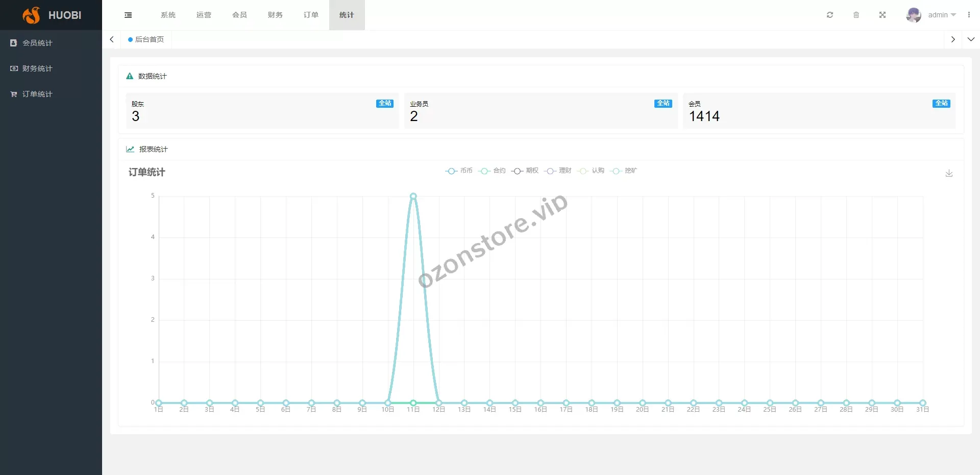Click the HUOBI flame logo
Image resolution: width=980 pixels, height=475 pixels.
32,15
